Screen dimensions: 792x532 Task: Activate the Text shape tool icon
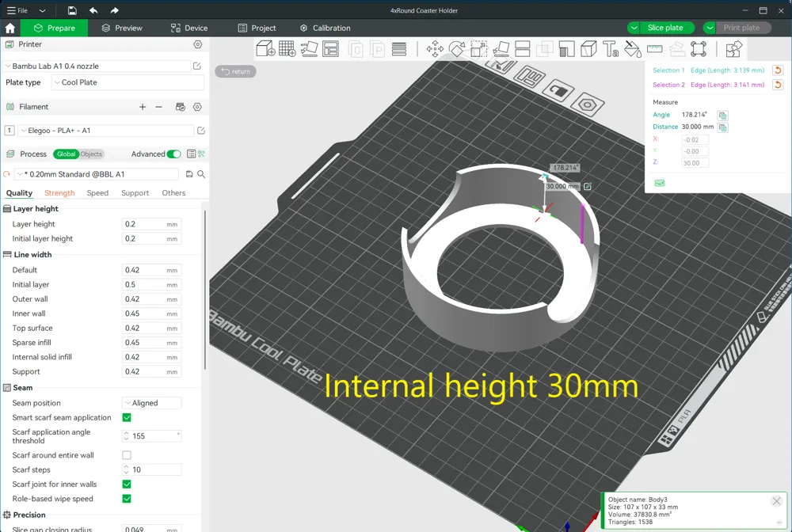611,49
